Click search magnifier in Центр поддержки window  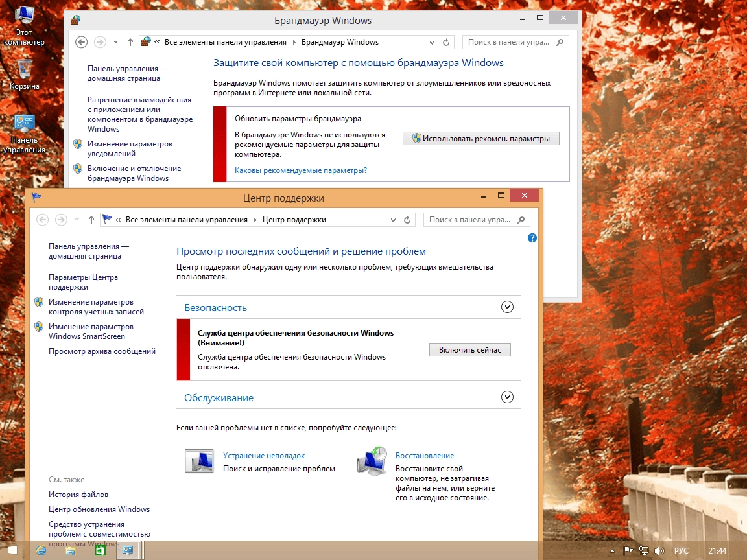[x=521, y=220]
